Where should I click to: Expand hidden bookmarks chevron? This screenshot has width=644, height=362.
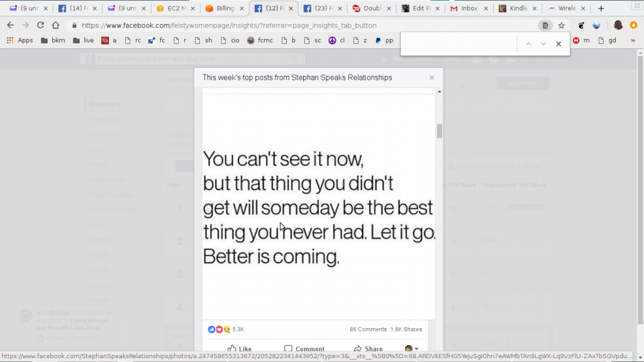click(x=633, y=40)
